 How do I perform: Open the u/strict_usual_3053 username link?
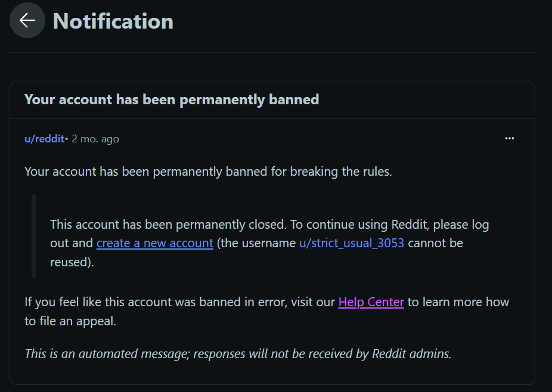coord(352,243)
